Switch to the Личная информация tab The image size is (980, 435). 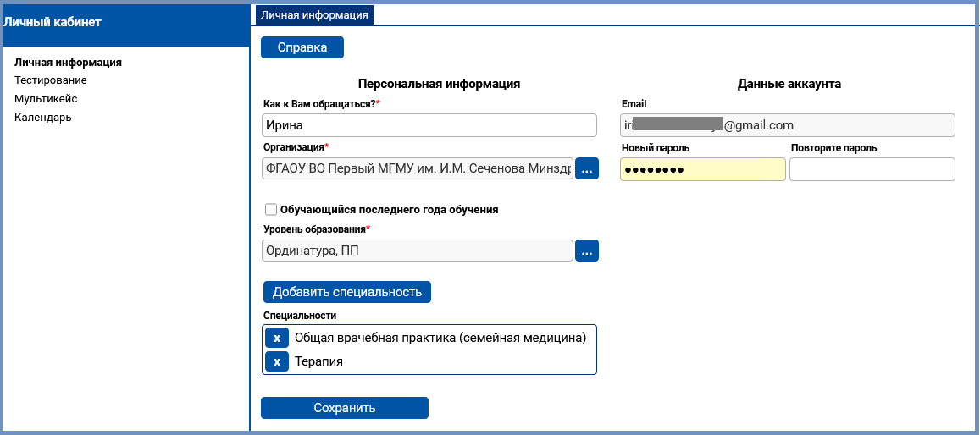[314, 15]
